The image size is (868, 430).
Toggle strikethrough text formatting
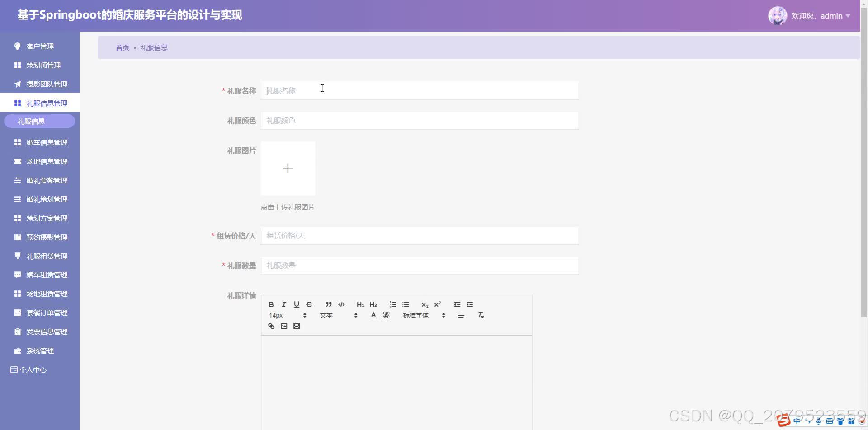(309, 304)
